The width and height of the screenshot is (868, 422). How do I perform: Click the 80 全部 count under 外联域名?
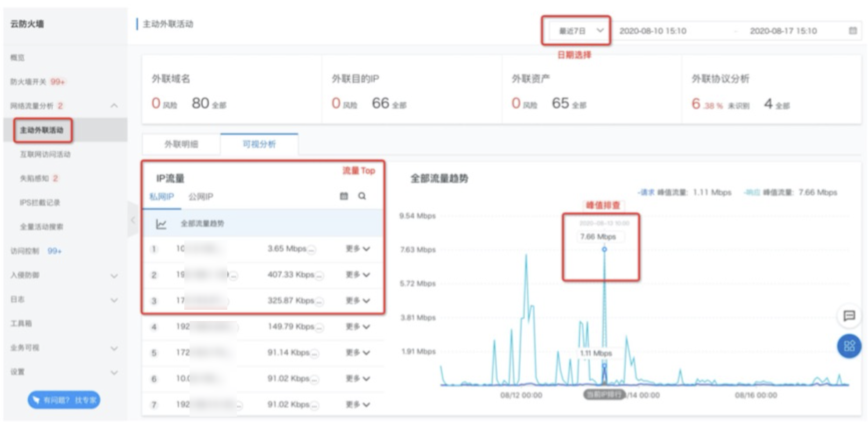pos(209,104)
